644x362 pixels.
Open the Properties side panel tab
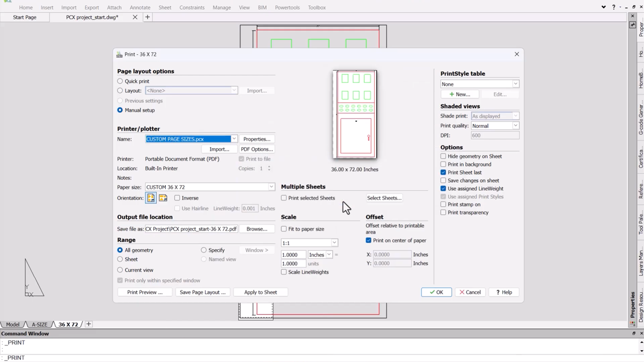[633, 305]
